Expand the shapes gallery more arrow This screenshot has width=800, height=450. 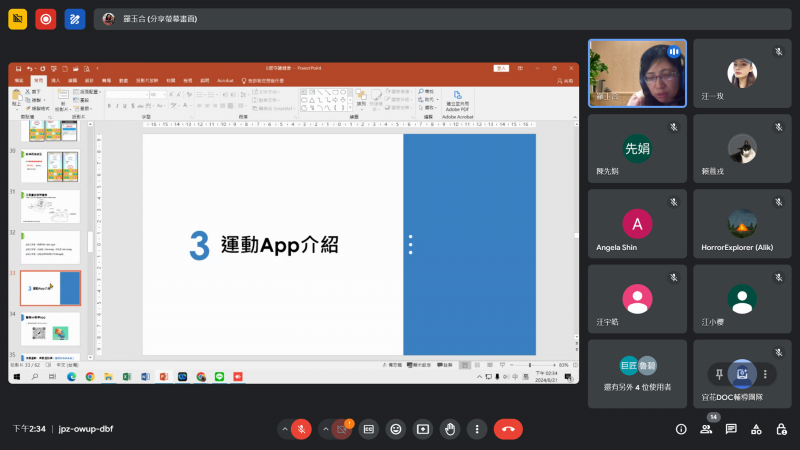point(350,108)
